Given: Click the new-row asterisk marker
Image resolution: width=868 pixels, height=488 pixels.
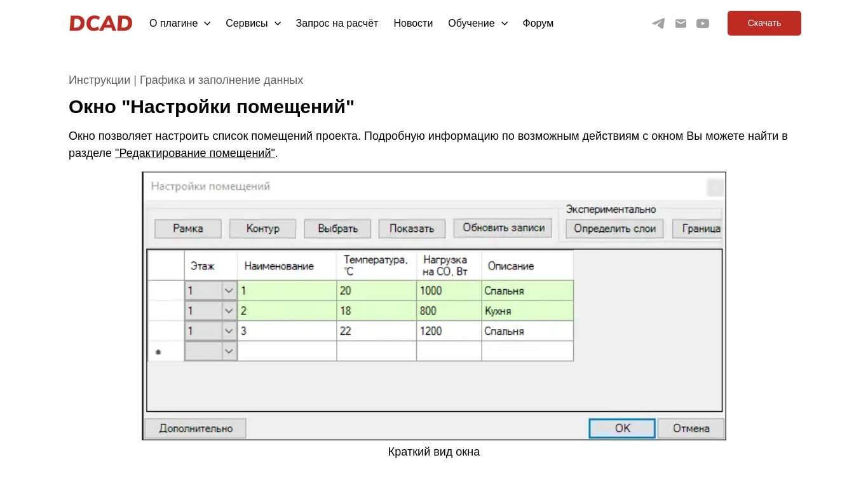Looking at the screenshot, I should (x=158, y=351).
